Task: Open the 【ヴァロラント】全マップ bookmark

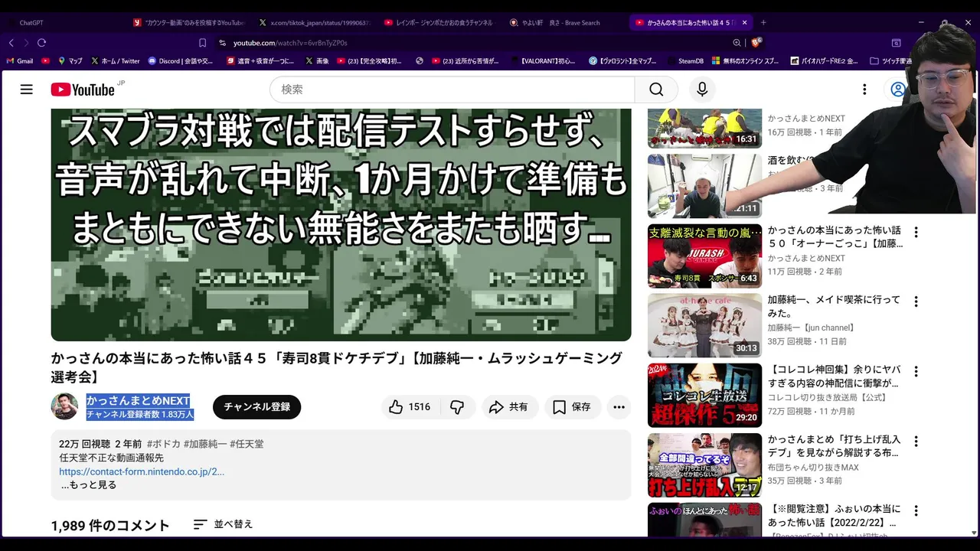Action: [x=622, y=61]
